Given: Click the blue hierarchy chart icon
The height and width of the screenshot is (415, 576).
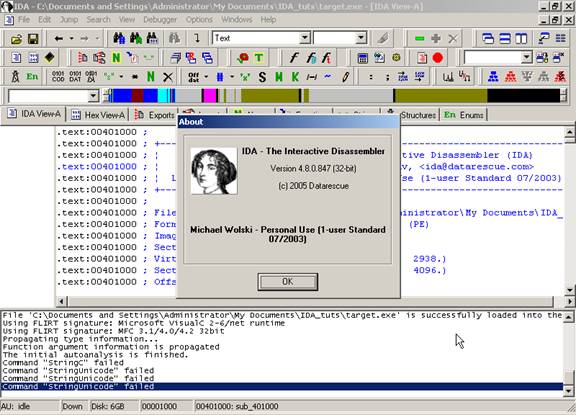Looking at the screenshot, I should (493, 76).
